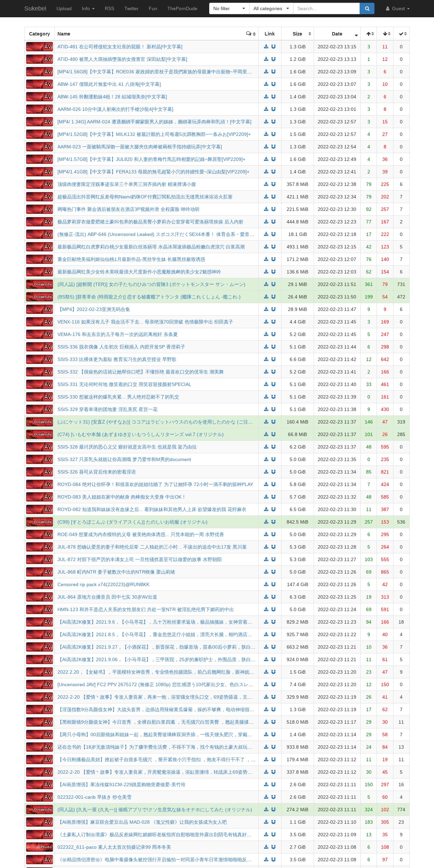
Task: Click the 842.5 MiB size cell
Action: (297, 522)
